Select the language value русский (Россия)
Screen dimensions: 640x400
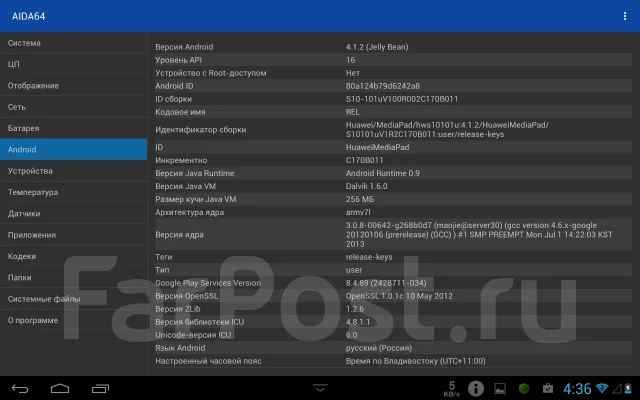[x=379, y=348]
